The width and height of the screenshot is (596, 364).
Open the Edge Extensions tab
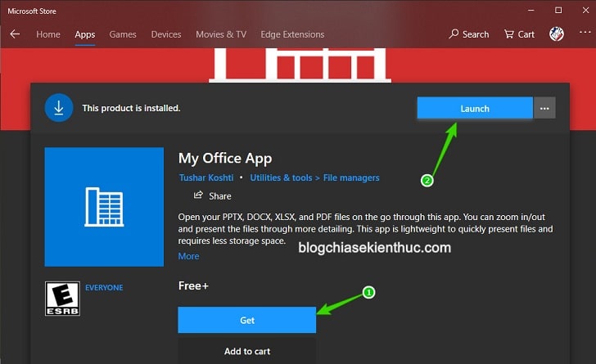(292, 34)
